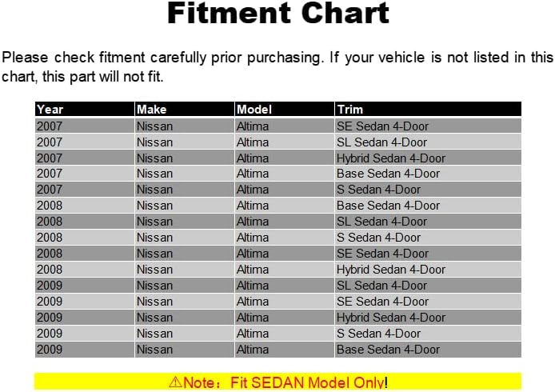Click the 2008 Hybrid Sedan 4-Door trim cell

pos(428,270)
